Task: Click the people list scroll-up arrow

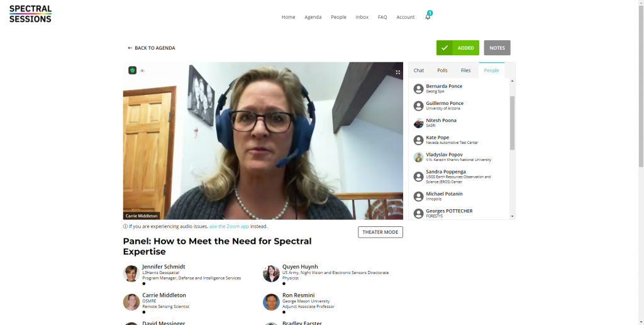Action: (512, 81)
